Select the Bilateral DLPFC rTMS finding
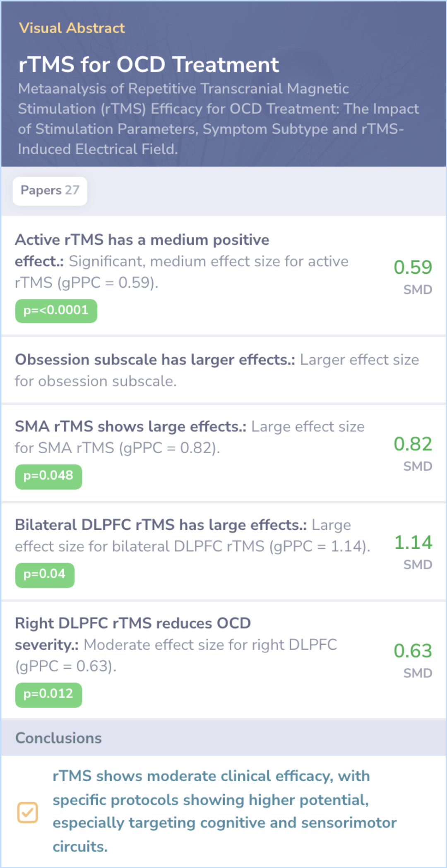The height and width of the screenshot is (868, 447). [x=192, y=536]
